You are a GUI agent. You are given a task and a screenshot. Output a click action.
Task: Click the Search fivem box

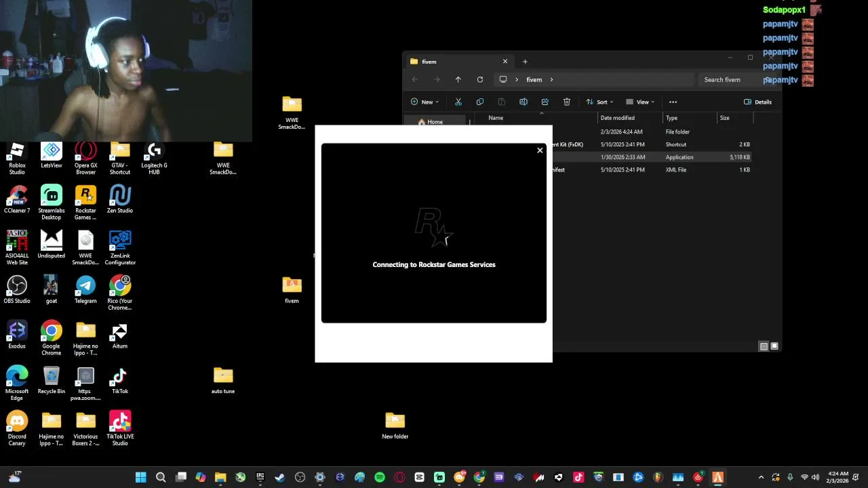pos(735,79)
